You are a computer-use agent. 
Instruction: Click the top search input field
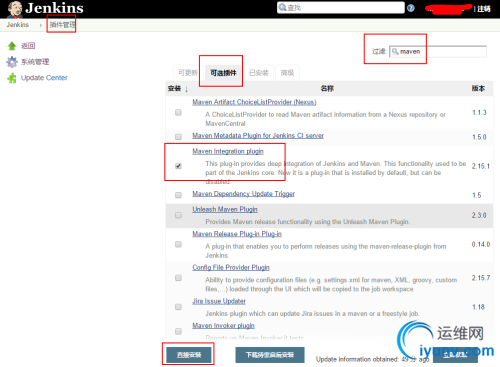(341, 8)
